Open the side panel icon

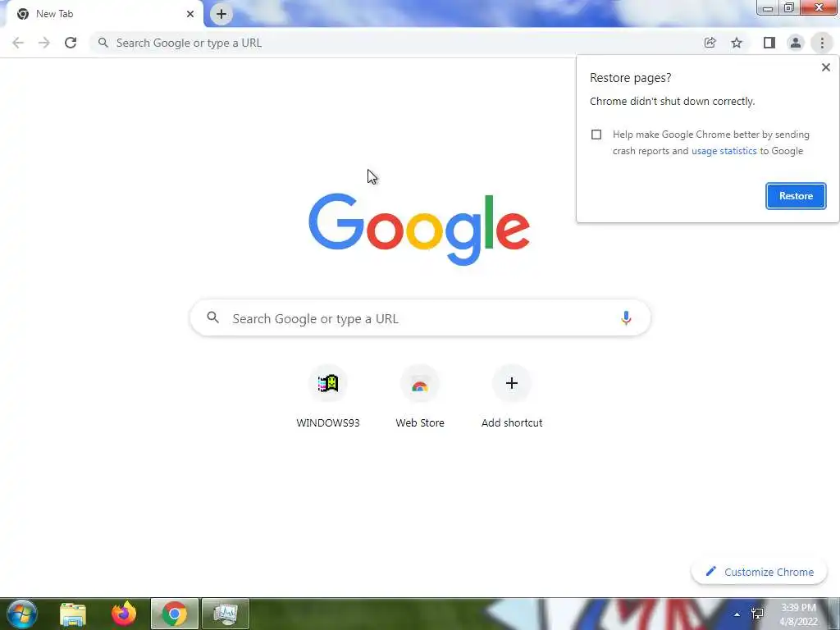(x=769, y=43)
